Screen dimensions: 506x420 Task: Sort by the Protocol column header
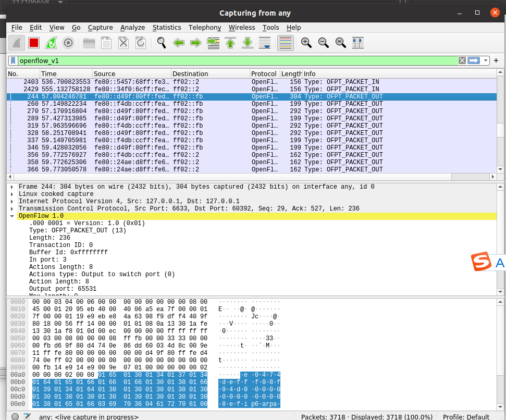(x=265, y=74)
